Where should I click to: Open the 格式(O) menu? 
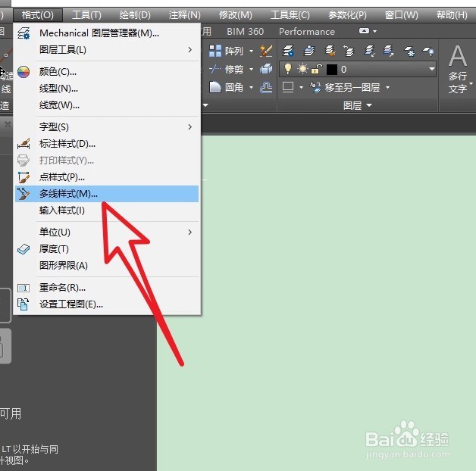pyautogui.click(x=38, y=15)
